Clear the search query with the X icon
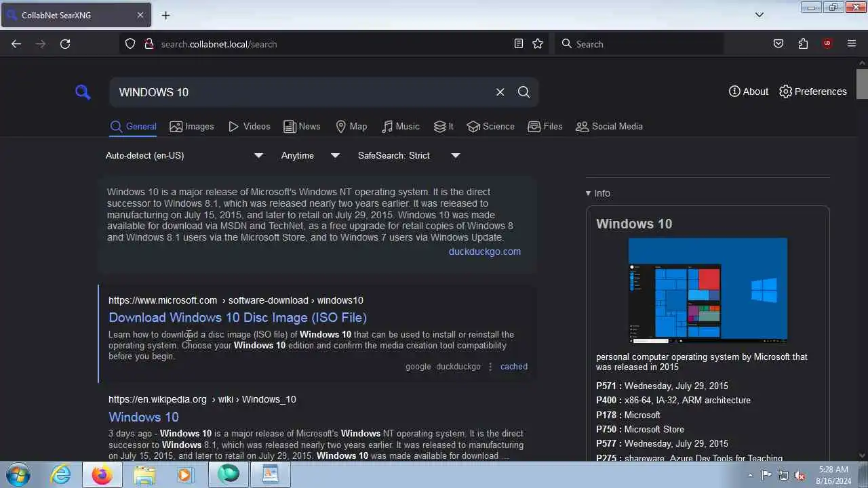Viewport: 868px width, 488px height. [500, 92]
